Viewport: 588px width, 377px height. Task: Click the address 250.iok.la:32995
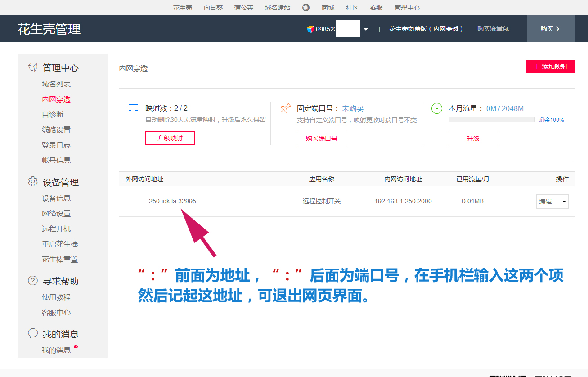(172, 201)
